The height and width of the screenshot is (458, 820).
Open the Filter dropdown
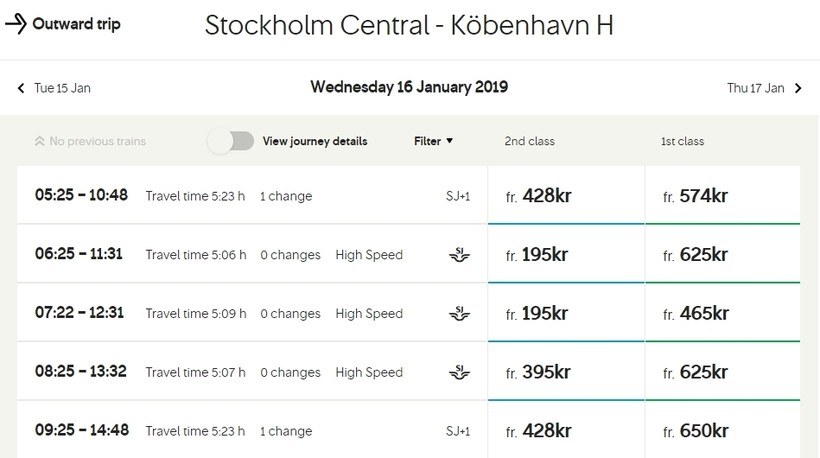coord(433,141)
